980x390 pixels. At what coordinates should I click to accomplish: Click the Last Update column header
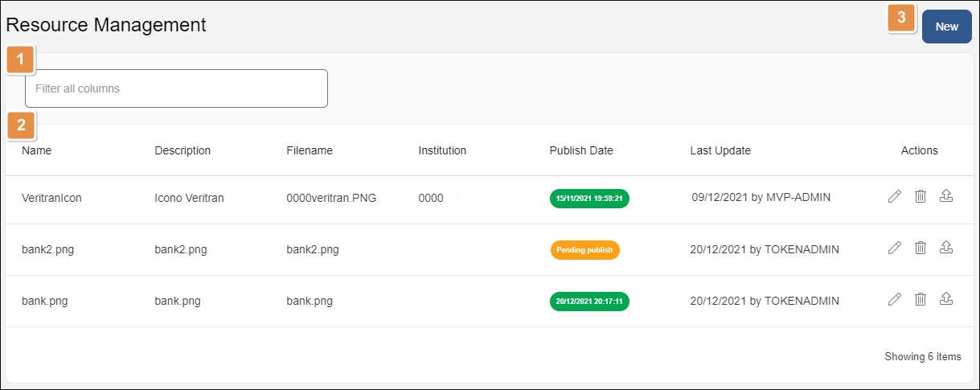click(x=720, y=150)
